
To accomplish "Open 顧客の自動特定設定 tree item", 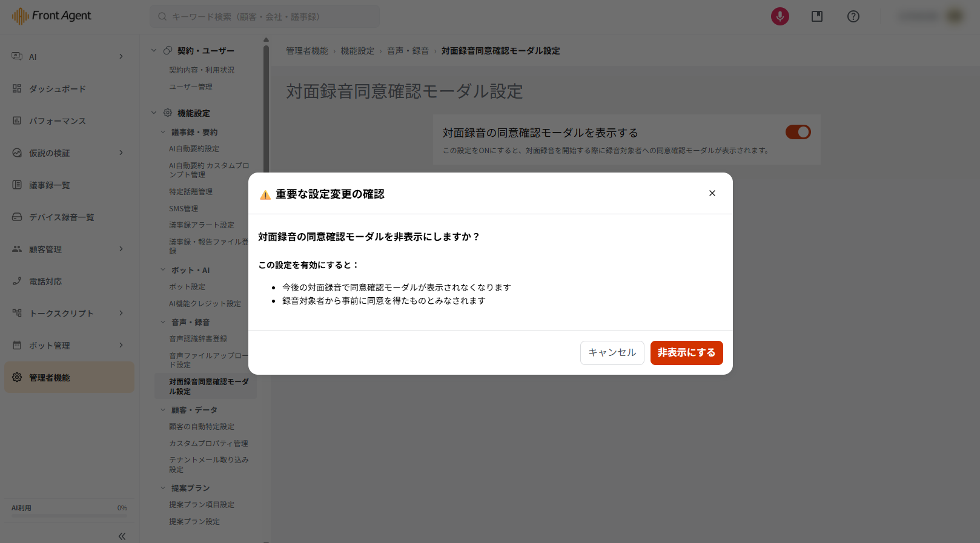I will tap(202, 427).
